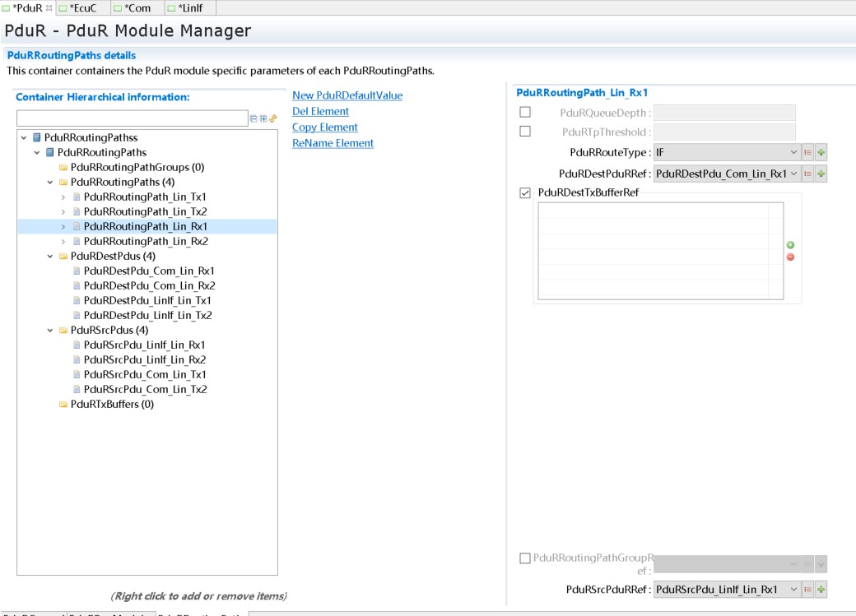
Task: Click list icon next to PduRRouteType
Action: 808,152
